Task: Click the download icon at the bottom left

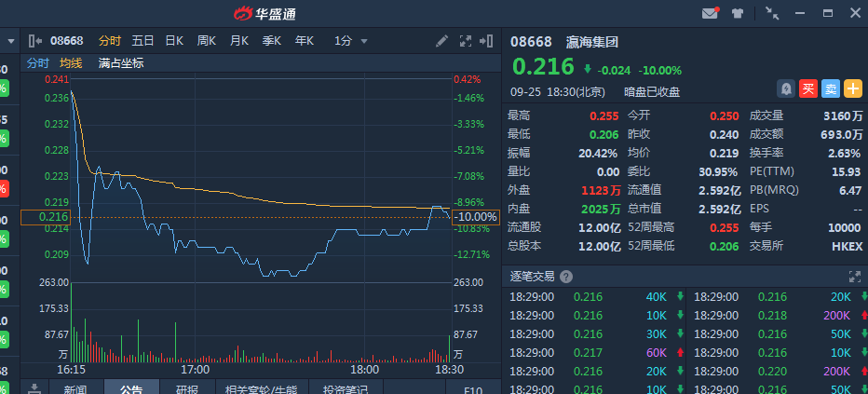Action: (x=34, y=389)
